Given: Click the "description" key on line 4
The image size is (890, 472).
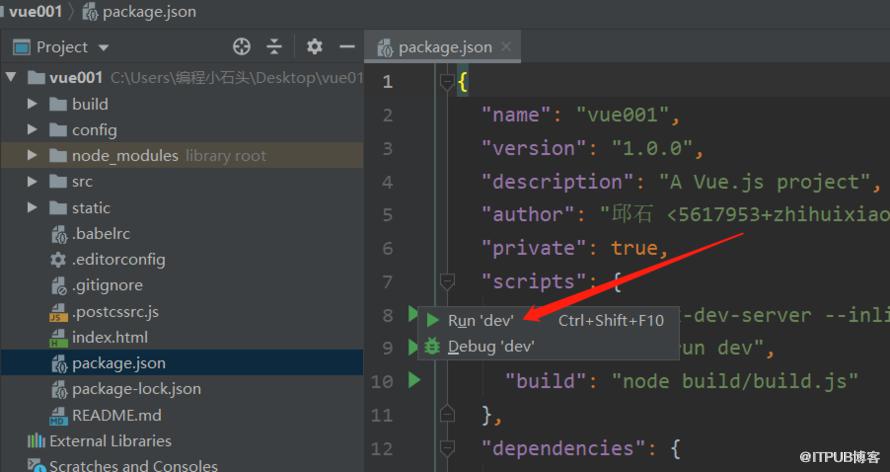Looking at the screenshot, I should point(557,182).
